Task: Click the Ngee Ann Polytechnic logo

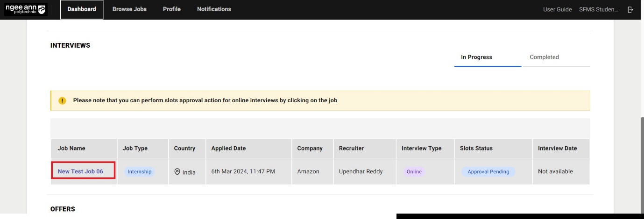Action: (26, 10)
